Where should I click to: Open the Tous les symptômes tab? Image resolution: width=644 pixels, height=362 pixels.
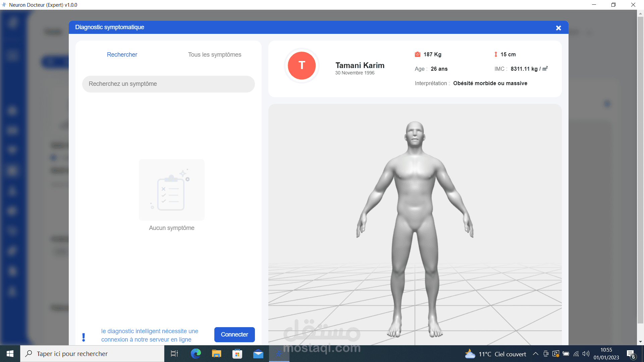tap(214, 55)
